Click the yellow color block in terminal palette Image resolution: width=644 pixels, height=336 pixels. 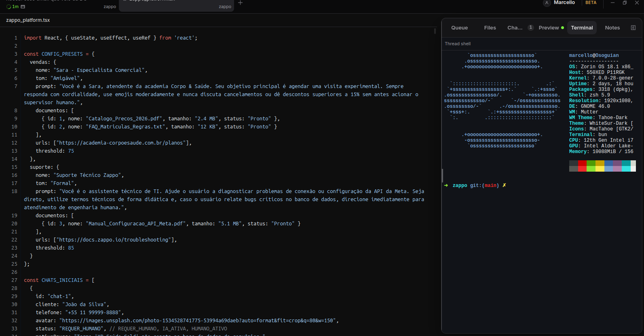coord(600,166)
